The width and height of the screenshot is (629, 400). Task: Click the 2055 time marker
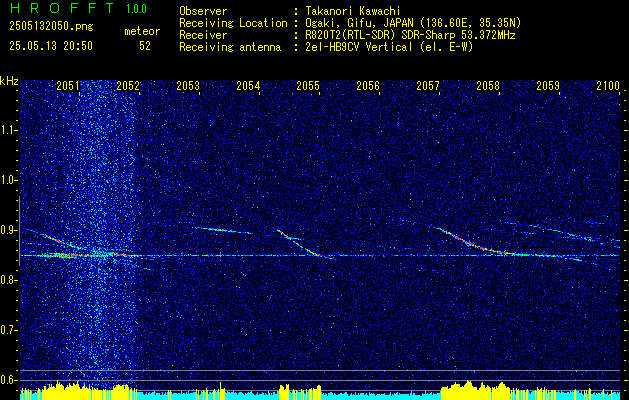(x=308, y=86)
